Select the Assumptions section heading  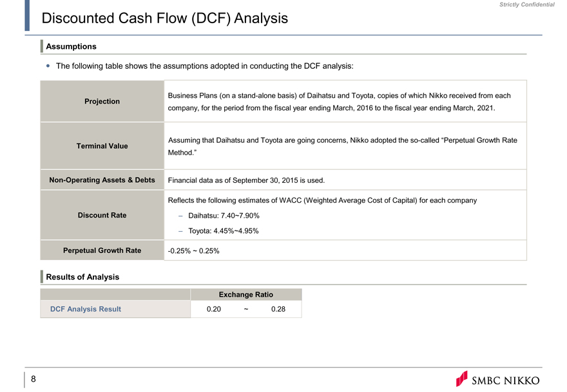[x=72, y=46]
